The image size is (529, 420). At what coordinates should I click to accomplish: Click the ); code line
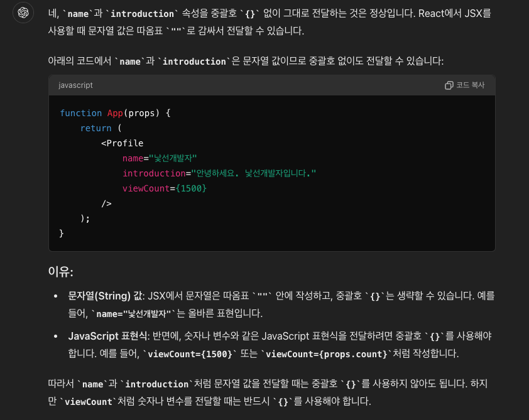85,218
